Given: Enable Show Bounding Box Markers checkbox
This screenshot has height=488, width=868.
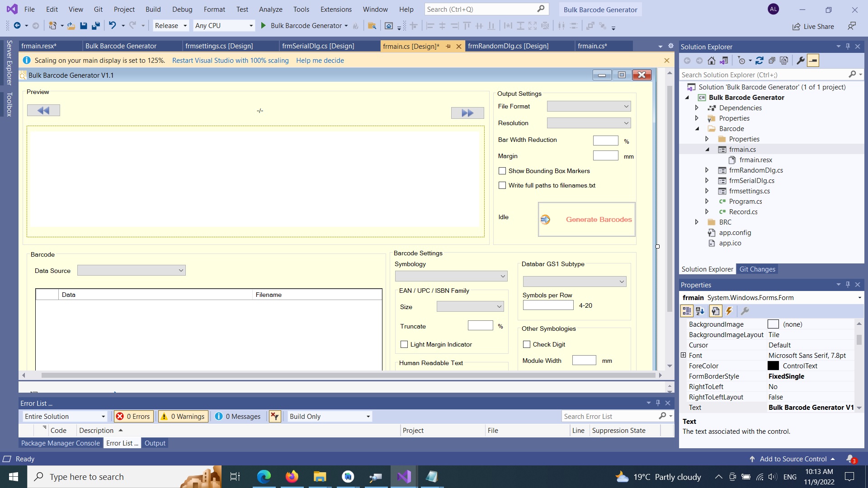Looking at the screenshot, I should (x=502, y=171).
